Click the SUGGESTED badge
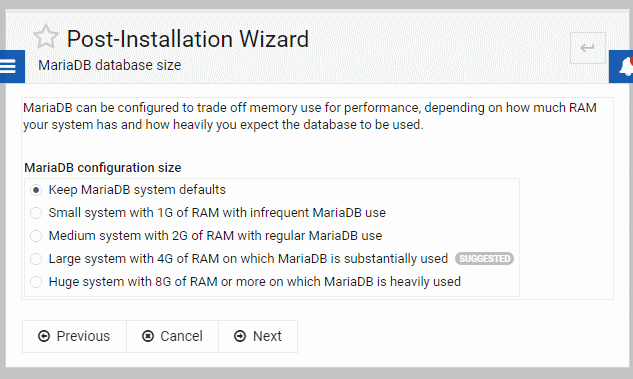This screenshot has width=633, height=379. pos(484,259)
